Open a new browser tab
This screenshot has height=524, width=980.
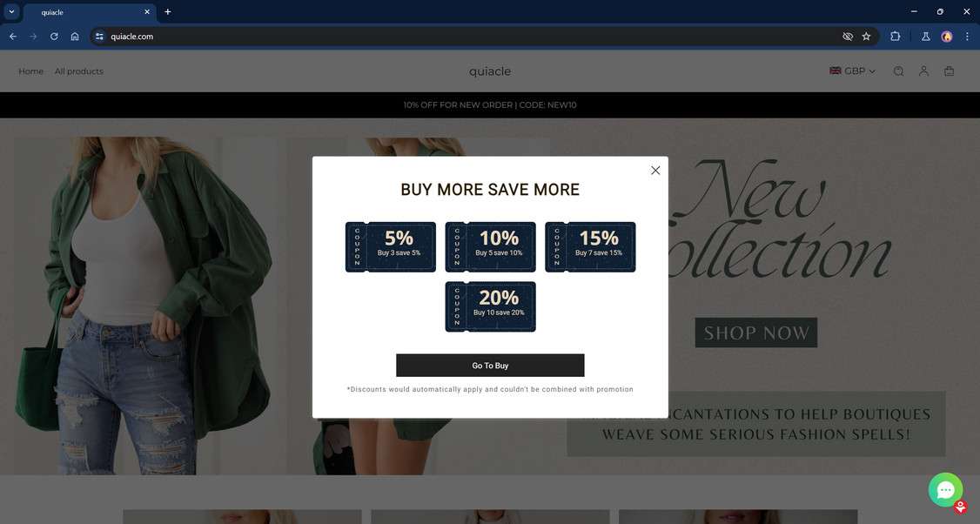(167, 12)
